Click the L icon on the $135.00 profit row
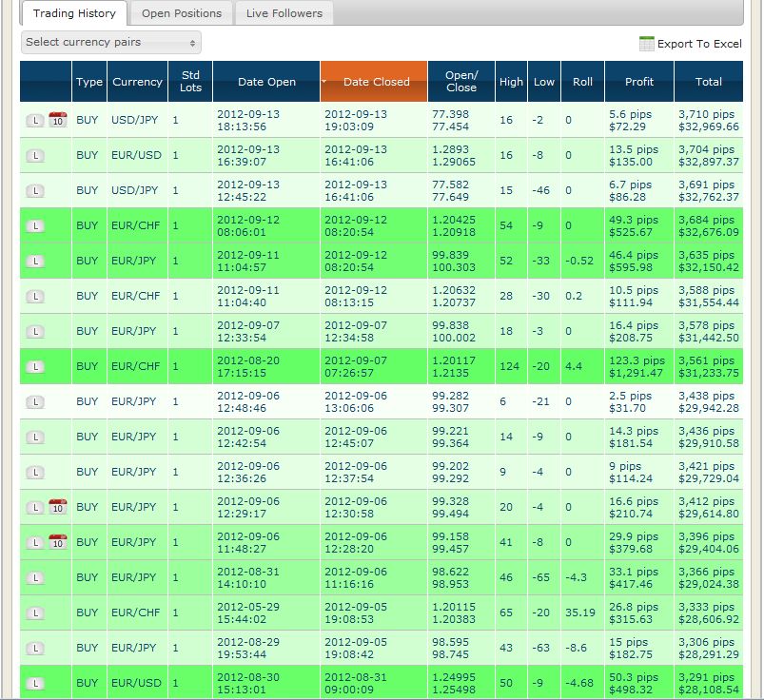Viewport: 764px width, 700px height. point(35,156)
